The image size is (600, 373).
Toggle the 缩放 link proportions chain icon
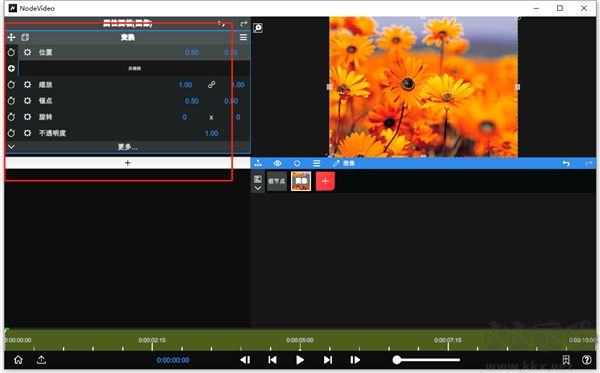coord(212,85)
